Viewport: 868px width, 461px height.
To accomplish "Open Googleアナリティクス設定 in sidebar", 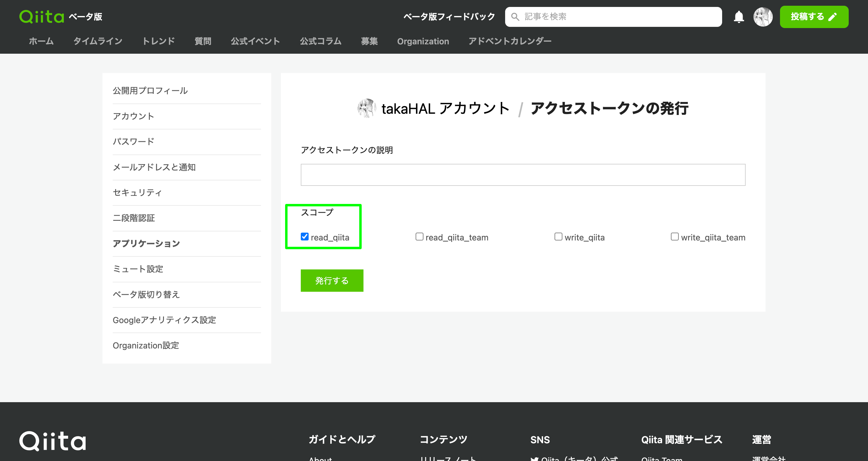I will tap(164, 320).
